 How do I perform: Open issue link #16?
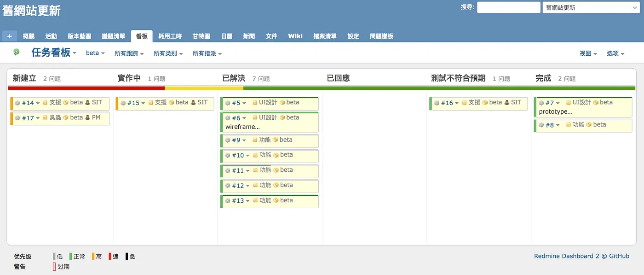point(447,103)
